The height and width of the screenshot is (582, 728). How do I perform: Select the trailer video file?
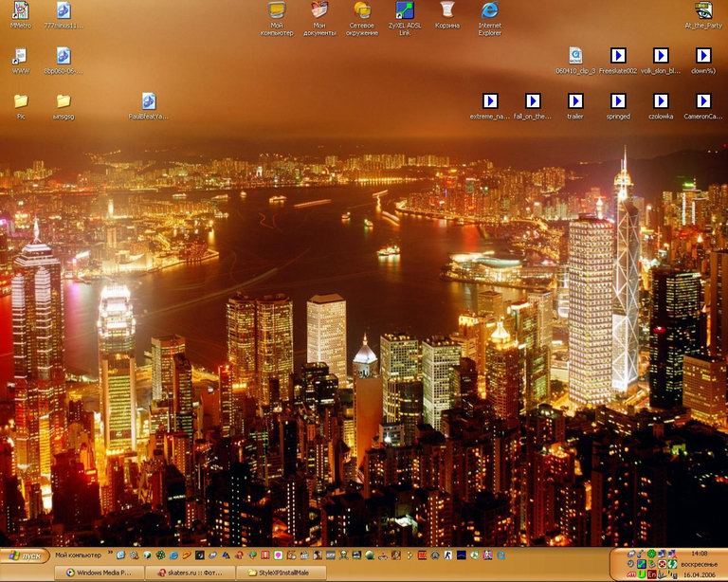coord(575,101)
